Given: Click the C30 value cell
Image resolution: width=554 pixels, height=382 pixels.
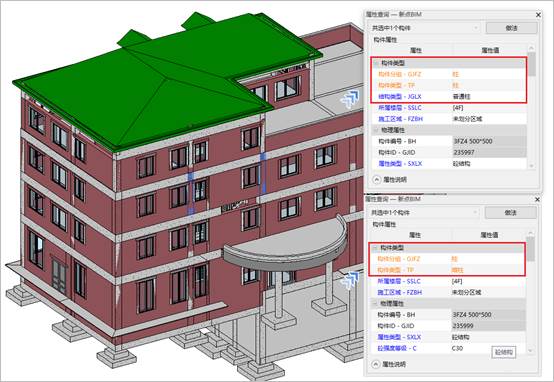Looking at the screenshot, I should (x=488, y=348).
